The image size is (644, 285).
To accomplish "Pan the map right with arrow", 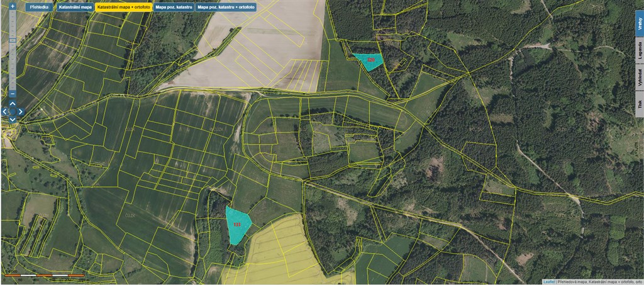I will point(21,112).
